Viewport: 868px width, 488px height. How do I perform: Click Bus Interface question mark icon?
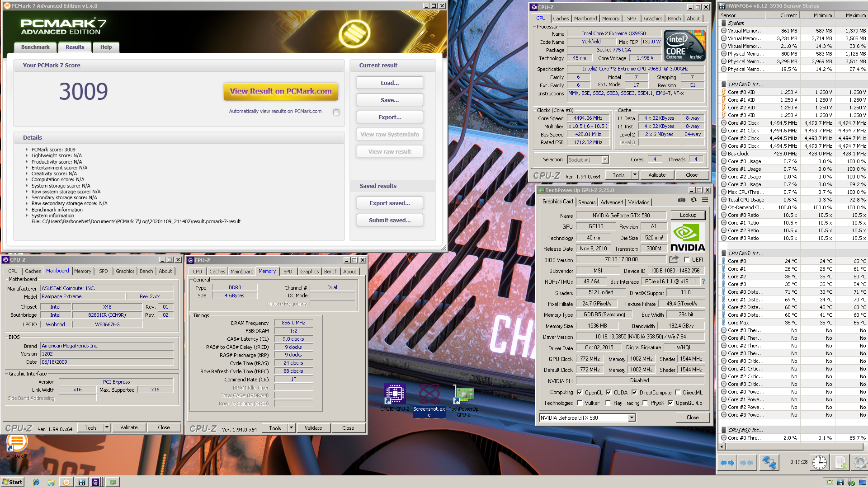(703, 282)
